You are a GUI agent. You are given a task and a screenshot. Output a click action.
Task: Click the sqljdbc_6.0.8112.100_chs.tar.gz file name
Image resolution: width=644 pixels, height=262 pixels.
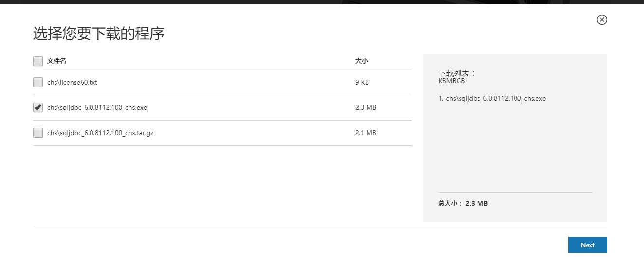100,133
